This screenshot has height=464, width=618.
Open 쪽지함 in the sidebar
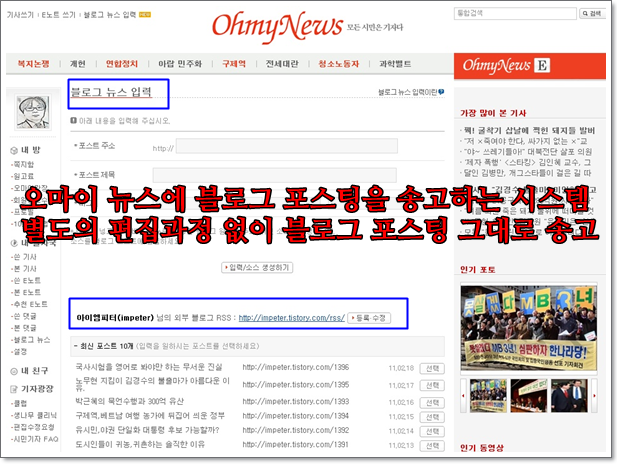pyautogui.click(x=24, y=164)
